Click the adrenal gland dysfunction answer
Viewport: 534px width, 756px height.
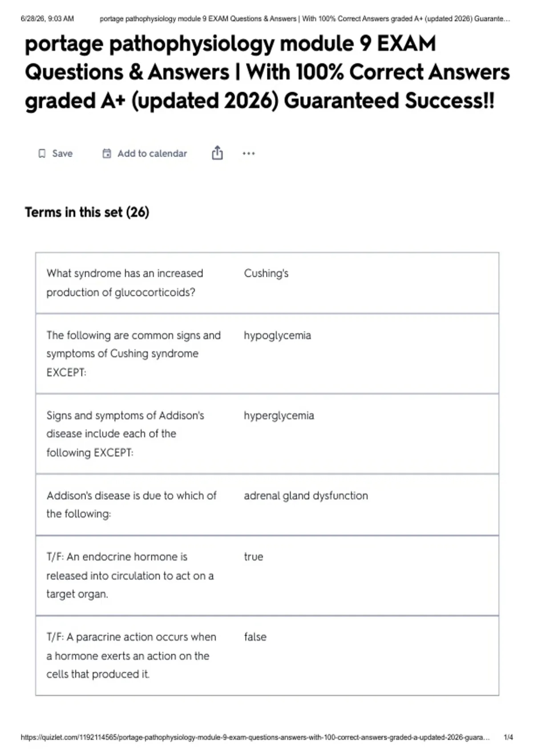[x=306, y=495]
